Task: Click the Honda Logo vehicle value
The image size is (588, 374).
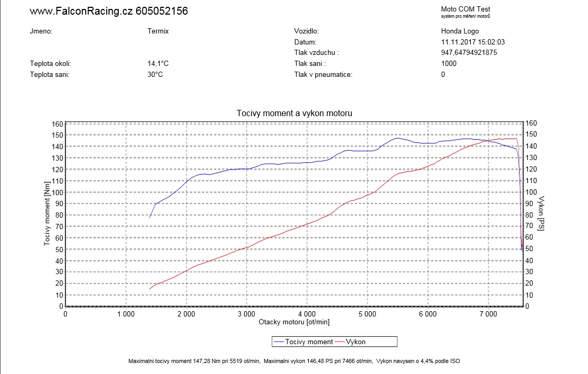Action: [x=460, y=31]
